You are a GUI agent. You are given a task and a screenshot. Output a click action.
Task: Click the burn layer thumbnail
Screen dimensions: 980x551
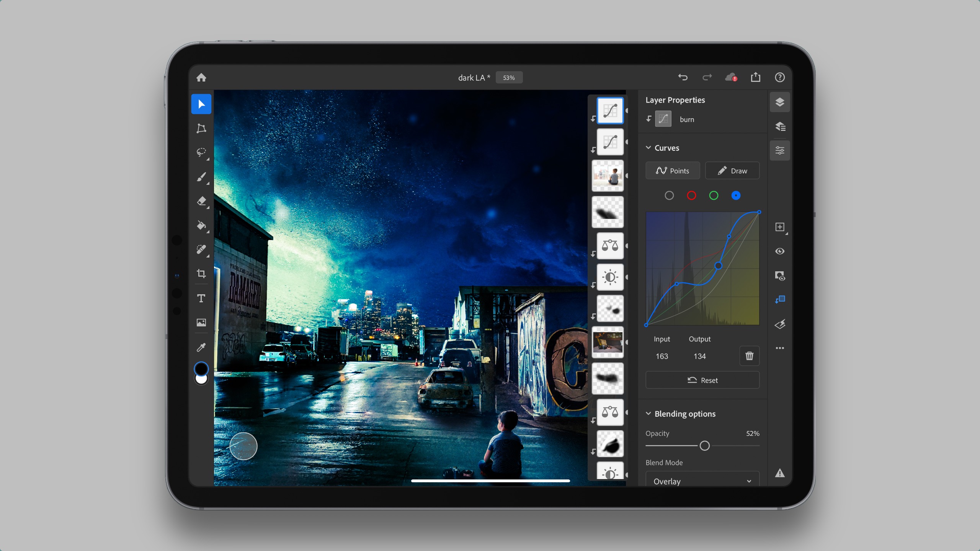pyautogui.click(x=664, y=119)
